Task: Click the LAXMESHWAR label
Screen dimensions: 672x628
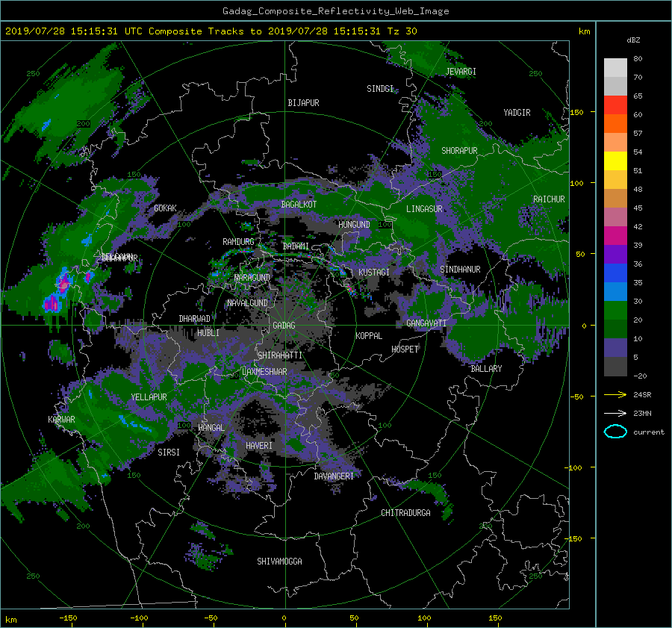Action: (x=264, y=372)
